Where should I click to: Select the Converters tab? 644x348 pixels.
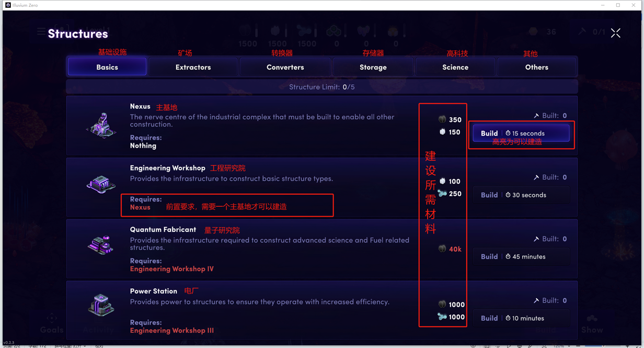(285, 67)
